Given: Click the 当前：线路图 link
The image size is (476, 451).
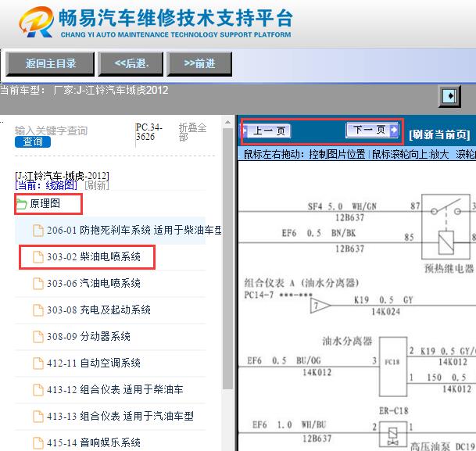Looking at the screenshot, I should pyautogui.click(x=46, y=185).
